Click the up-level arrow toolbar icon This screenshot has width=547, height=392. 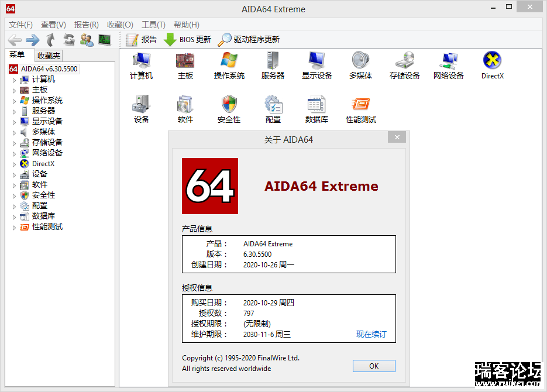coord(51,40)
